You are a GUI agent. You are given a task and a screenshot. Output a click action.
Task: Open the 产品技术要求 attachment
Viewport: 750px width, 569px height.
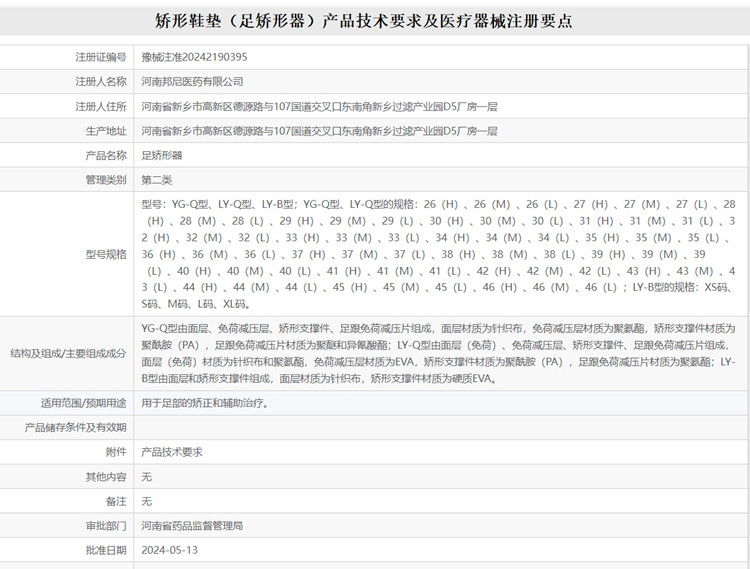(x=172, y=452)
